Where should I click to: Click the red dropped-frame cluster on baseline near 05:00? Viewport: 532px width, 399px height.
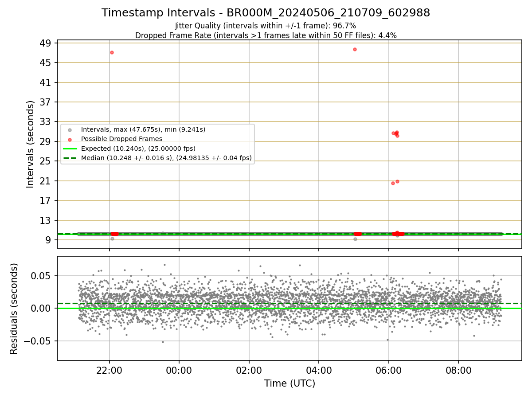click(x=357, y=234)
